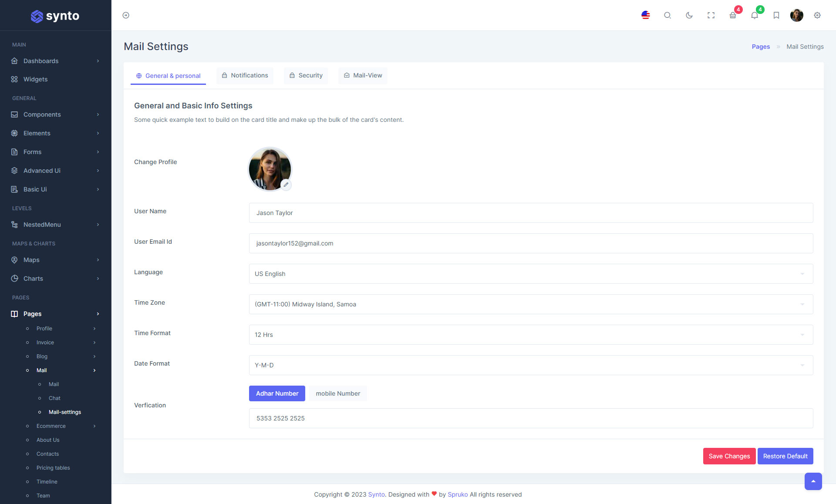
Task: Open notifications bell icon
Action: tap(755, 15)
